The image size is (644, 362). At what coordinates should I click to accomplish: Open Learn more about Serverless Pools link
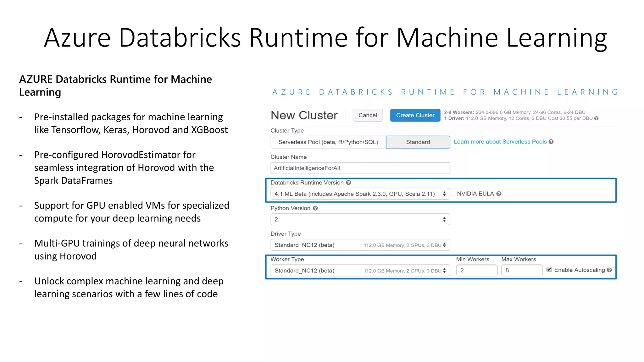[x=500, y=142]
